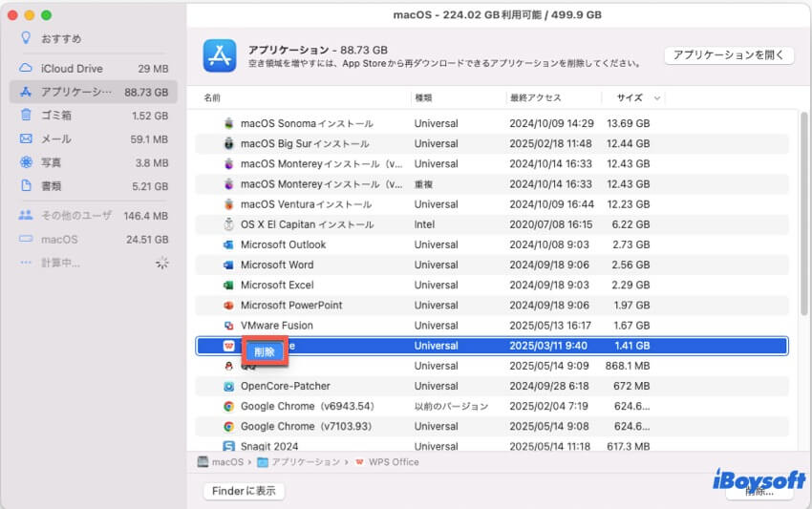Click the おすすめ lightbulb icon in sidebar
The width and height of the screenshot is (812, 509).
[26, 38]
